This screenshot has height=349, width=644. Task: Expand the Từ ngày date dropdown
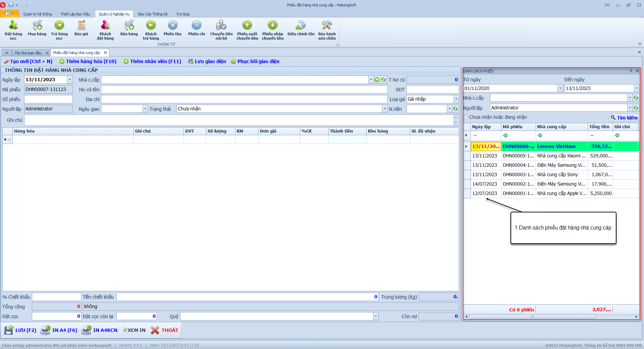pos(560,88)
